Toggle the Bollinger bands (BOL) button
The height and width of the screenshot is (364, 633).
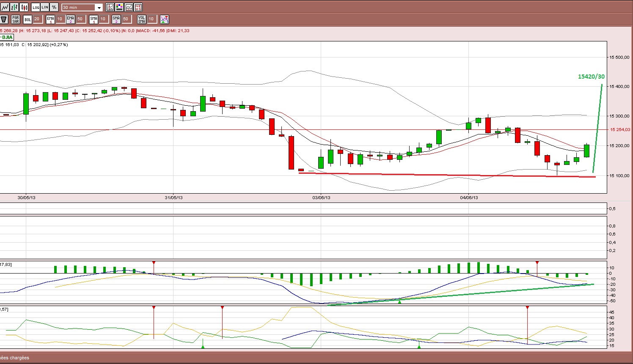(28, 19)
